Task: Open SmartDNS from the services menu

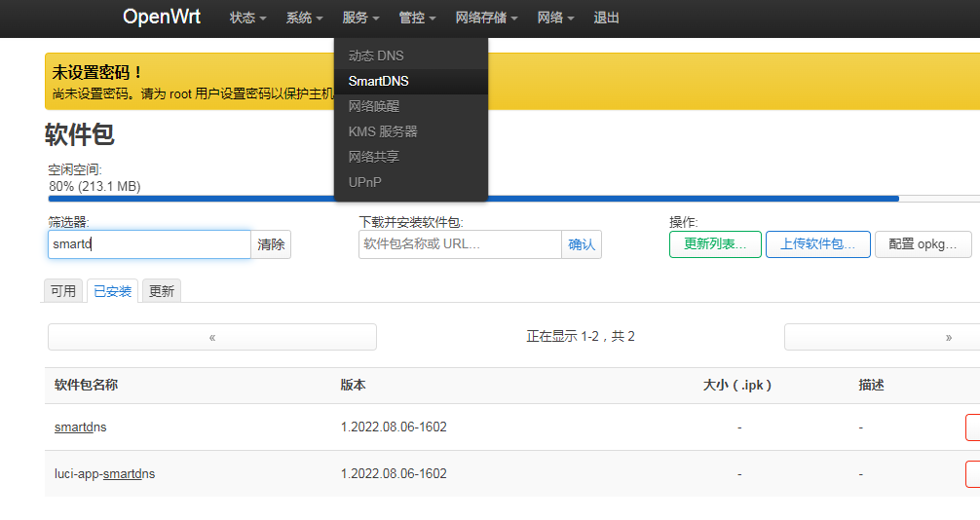Action: [x=411, y=81]
